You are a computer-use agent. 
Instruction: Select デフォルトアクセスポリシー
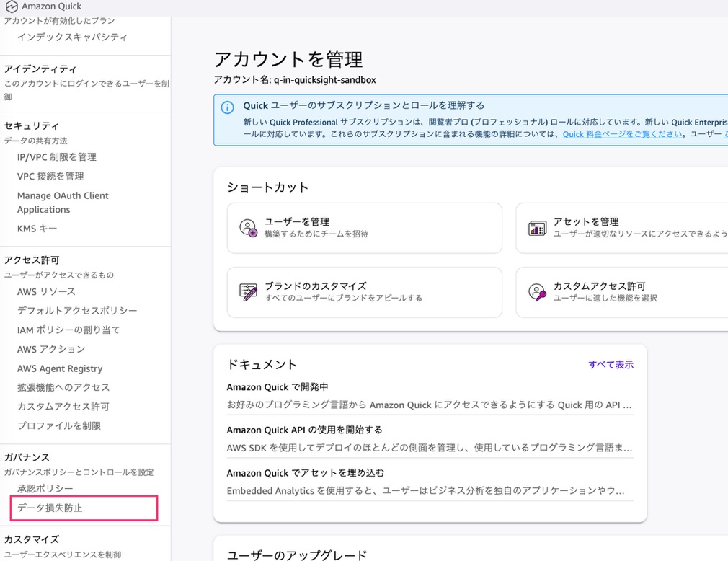(x=77, y=311)
